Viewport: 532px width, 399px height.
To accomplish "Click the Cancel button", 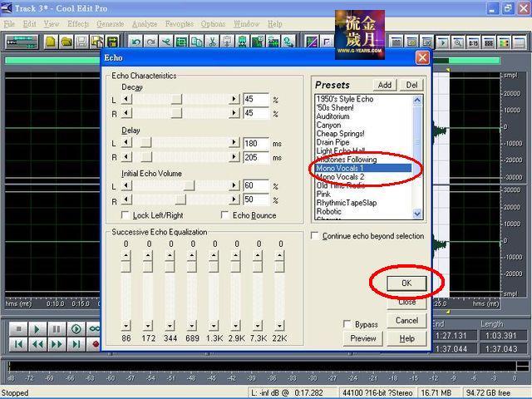I will click(x=406, y=321).
